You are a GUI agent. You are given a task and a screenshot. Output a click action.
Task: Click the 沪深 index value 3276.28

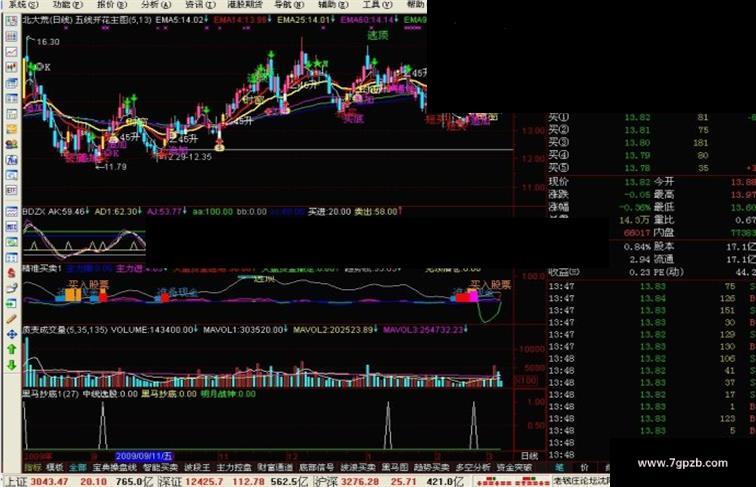tap(360, 481)
